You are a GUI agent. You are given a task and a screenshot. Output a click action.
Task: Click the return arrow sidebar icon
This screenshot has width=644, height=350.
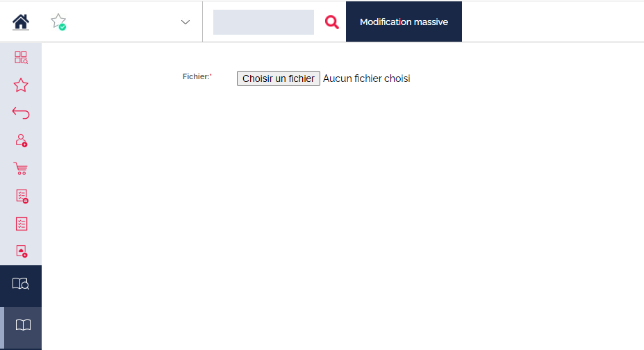21,112
